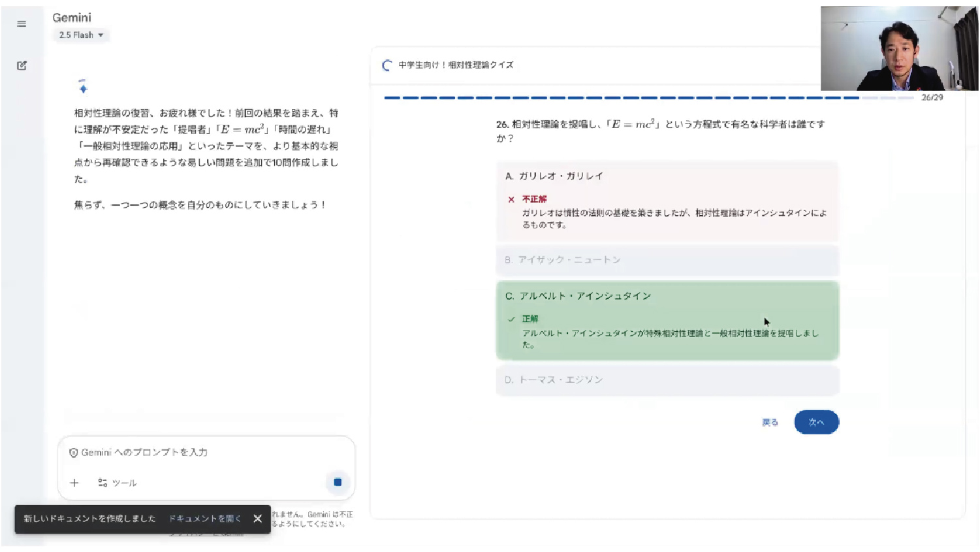The image size is (980, 552).
Task: Click the Gemini sparkle icon
Action: pyautogui.click(x=83, y=88)
